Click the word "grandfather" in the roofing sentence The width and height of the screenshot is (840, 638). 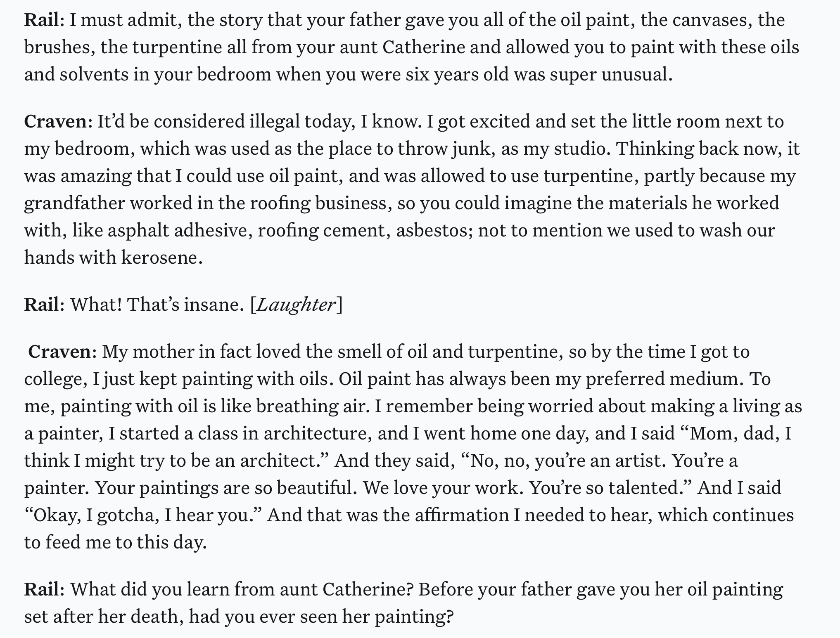click(x=74, y=203)
